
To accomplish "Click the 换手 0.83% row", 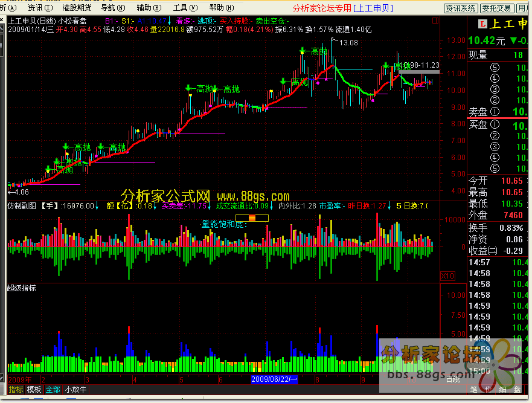I will (496, 228).
